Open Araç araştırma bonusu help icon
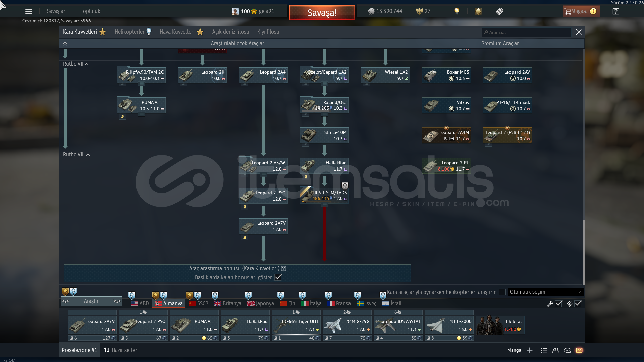The width and height of the screenshot is (644, 362). 284,269
